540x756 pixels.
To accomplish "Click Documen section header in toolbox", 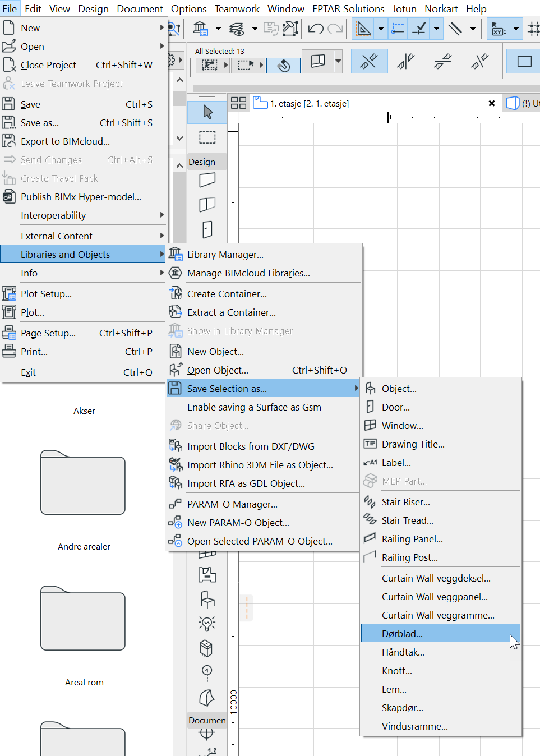I will click(207, 720).
